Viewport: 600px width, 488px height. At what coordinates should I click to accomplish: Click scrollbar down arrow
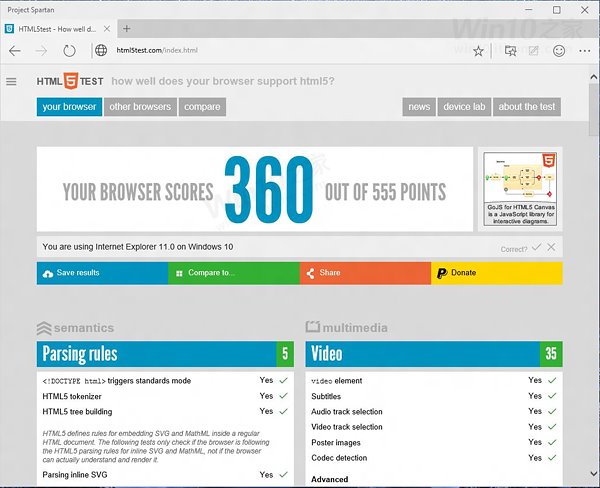coord(593,474)
